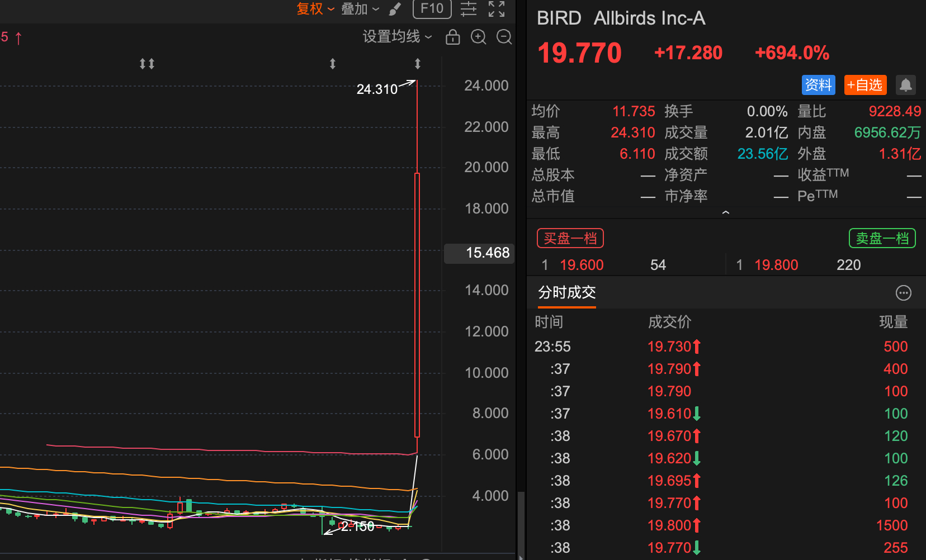Click the 成交额 value 23.56亿
The width and height of the screenshot is (926, 560).
[763, 154]
